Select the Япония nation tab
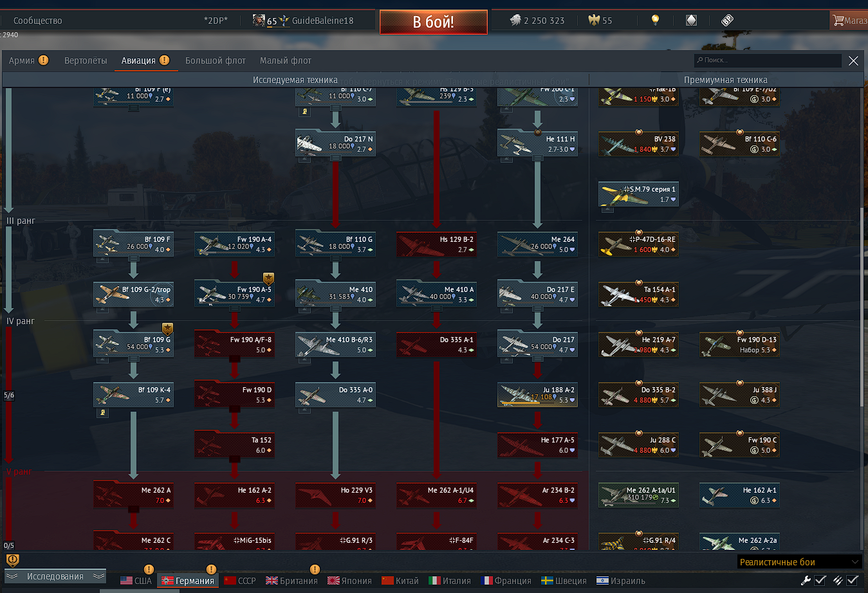Screen dimensions: 868x593 click(x=349, y=581)
